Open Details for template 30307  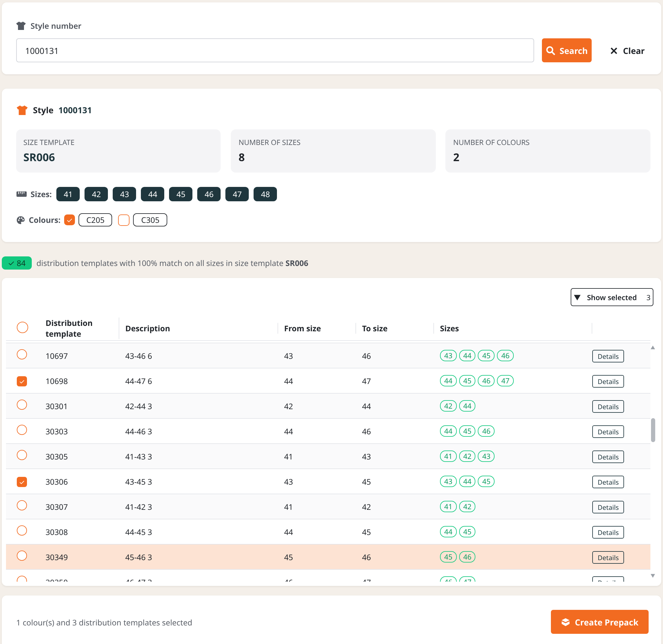click(x=608, y=507)
